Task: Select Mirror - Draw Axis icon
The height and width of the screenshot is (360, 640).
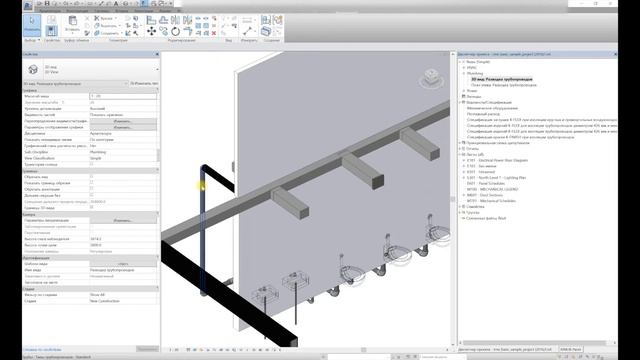Action: pos(187,20)
